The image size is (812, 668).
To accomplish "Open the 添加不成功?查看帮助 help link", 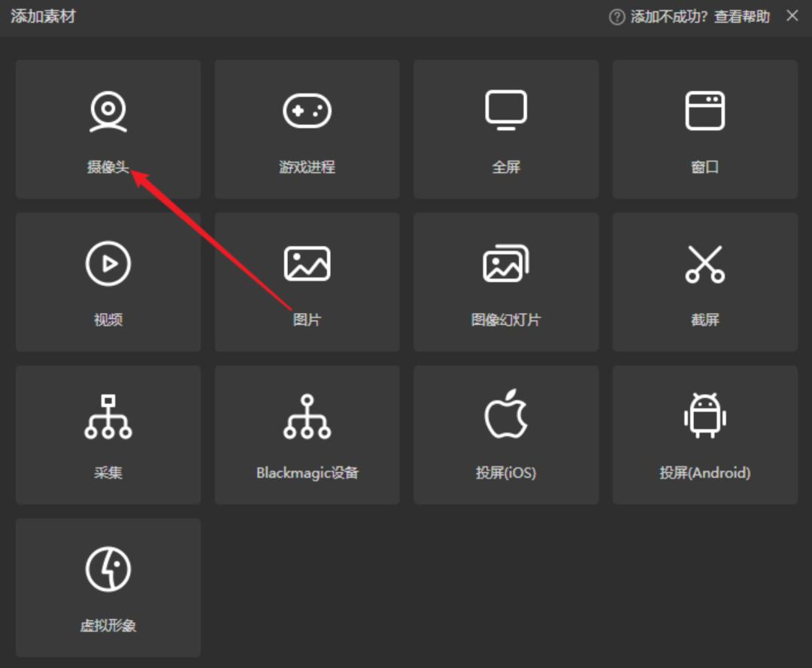I will 700,17.
